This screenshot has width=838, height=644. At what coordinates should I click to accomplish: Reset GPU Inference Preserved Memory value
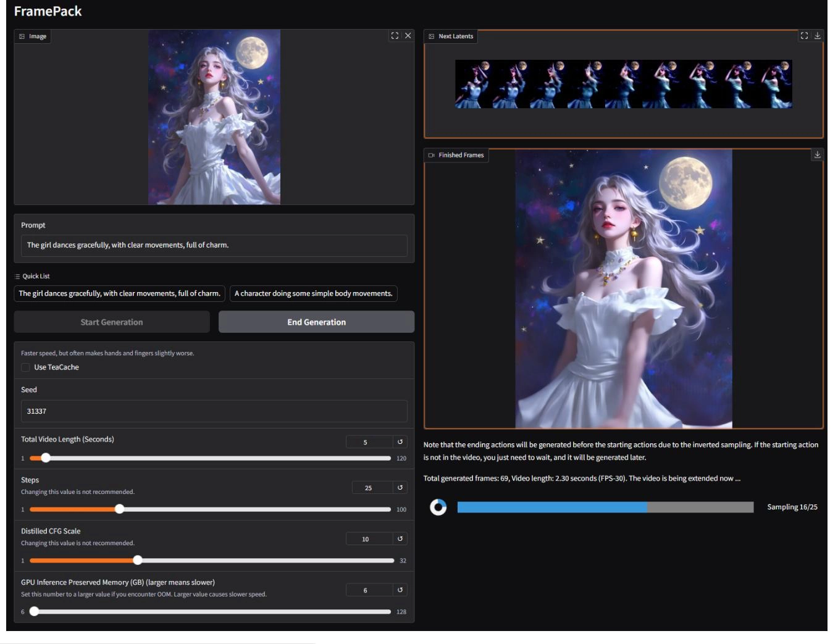400,590
